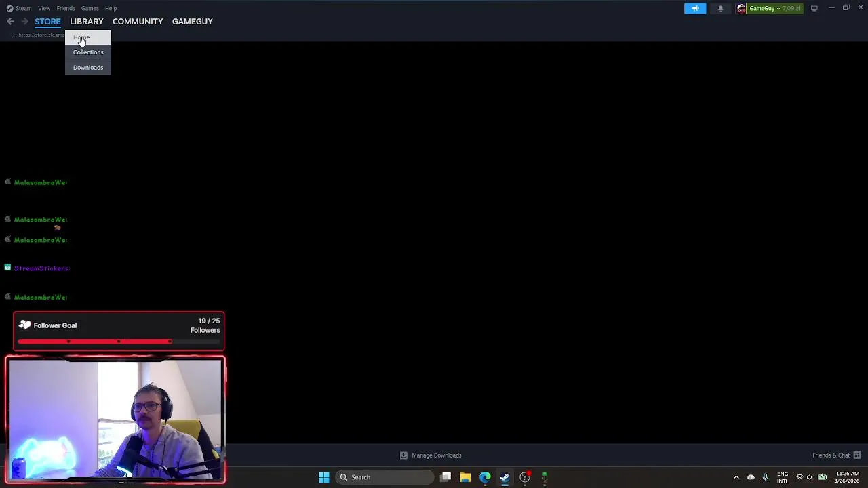
Task: Go back with the back arrow
Action: pyautogui.click(x=10, y=22)
